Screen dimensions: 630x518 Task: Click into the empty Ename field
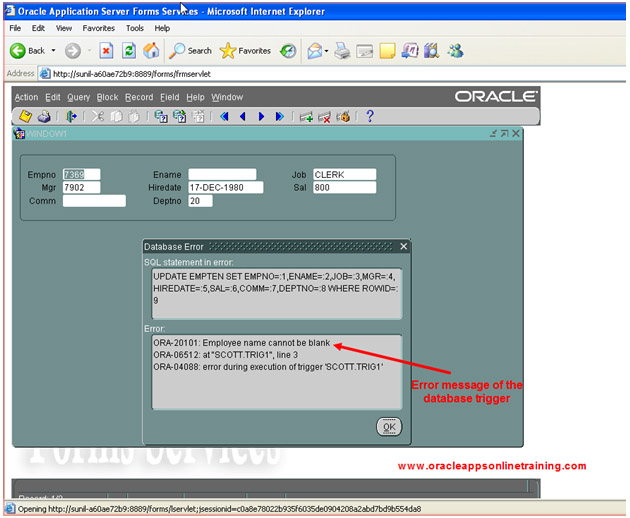click(222, 174)
